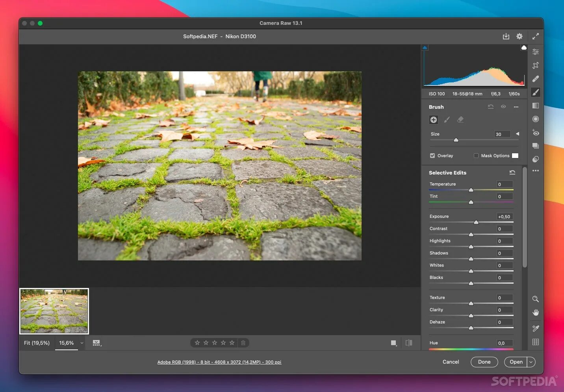
Task: Toggle full screen mode icon
Action: click(536, 36)
